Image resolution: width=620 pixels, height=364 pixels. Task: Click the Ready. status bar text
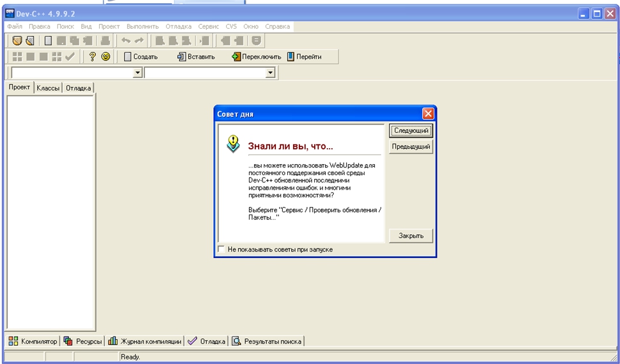(130, 357)
